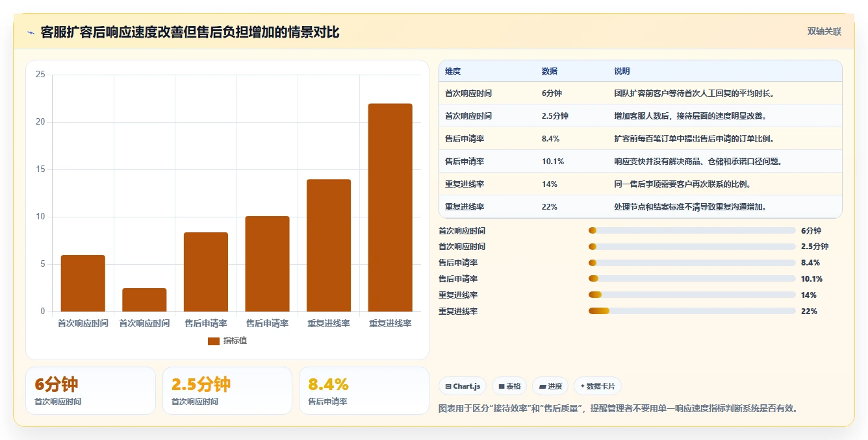This screenshot has height=440, width=868.
Task: Click the lightning icon beside the title
Action: [31, 32]
